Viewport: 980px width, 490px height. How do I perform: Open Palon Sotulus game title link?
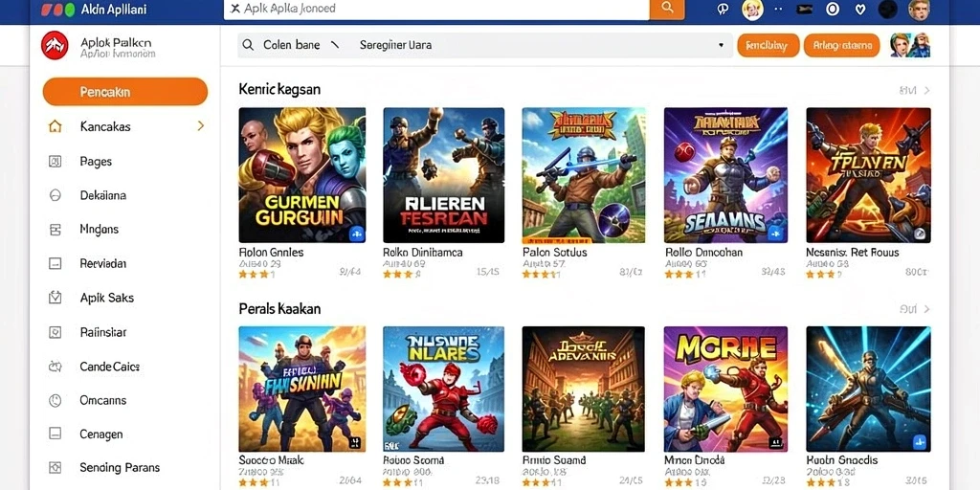point(554,253)
